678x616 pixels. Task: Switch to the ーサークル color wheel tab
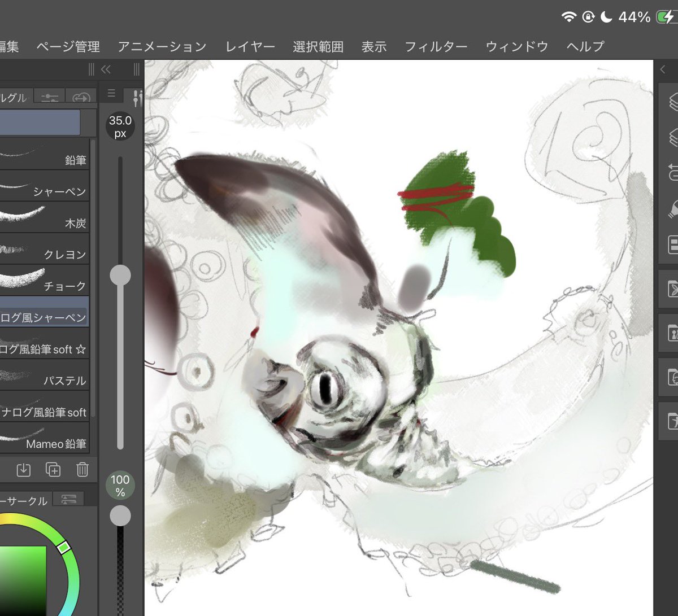point(25,500)
